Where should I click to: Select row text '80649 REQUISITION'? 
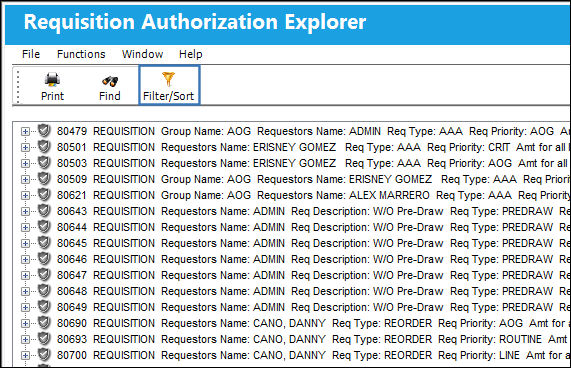click(106, 307)
